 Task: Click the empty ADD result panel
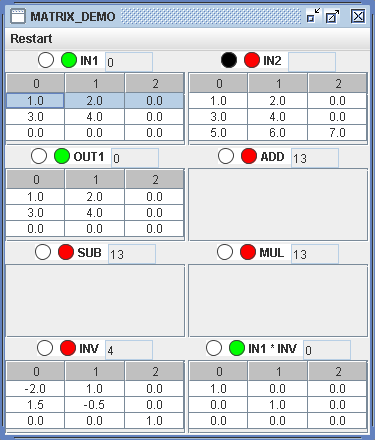pyautogui.click(x=278, y=204)
